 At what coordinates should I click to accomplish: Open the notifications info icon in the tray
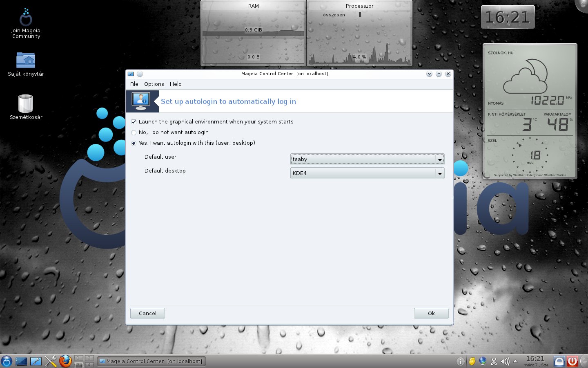pos(461,361)
